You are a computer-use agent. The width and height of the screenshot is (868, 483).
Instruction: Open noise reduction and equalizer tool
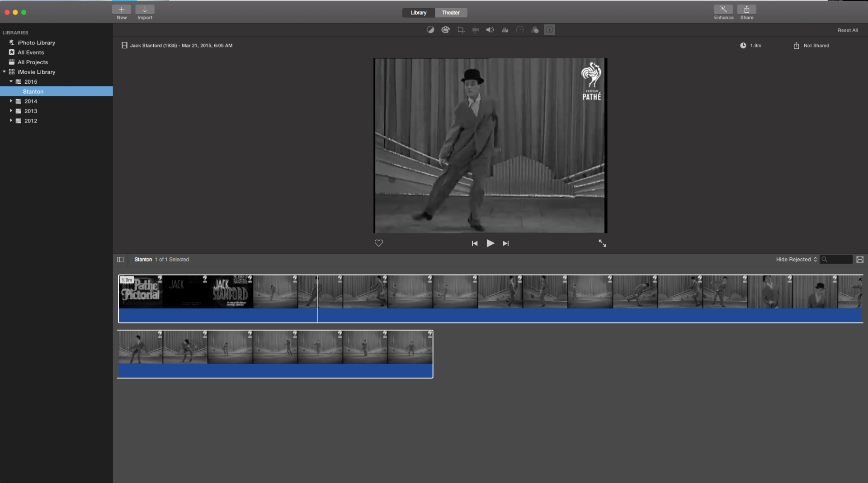click(505, 30)
